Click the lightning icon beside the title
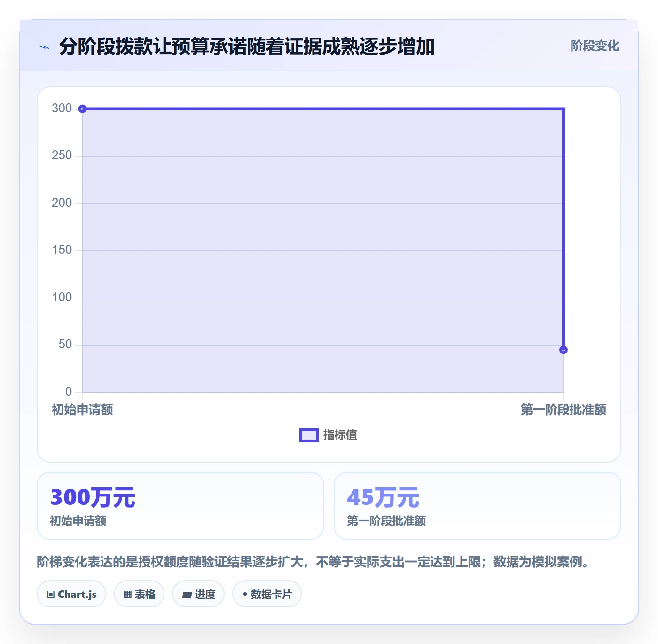The height and width of the screenshot is (644, 658). tap(45, 47)
